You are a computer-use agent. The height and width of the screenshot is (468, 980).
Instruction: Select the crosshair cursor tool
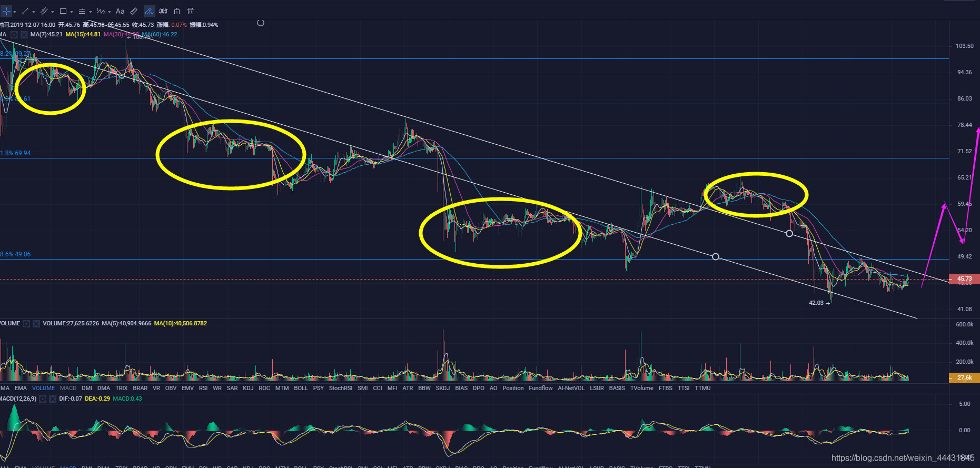point(6,11)
